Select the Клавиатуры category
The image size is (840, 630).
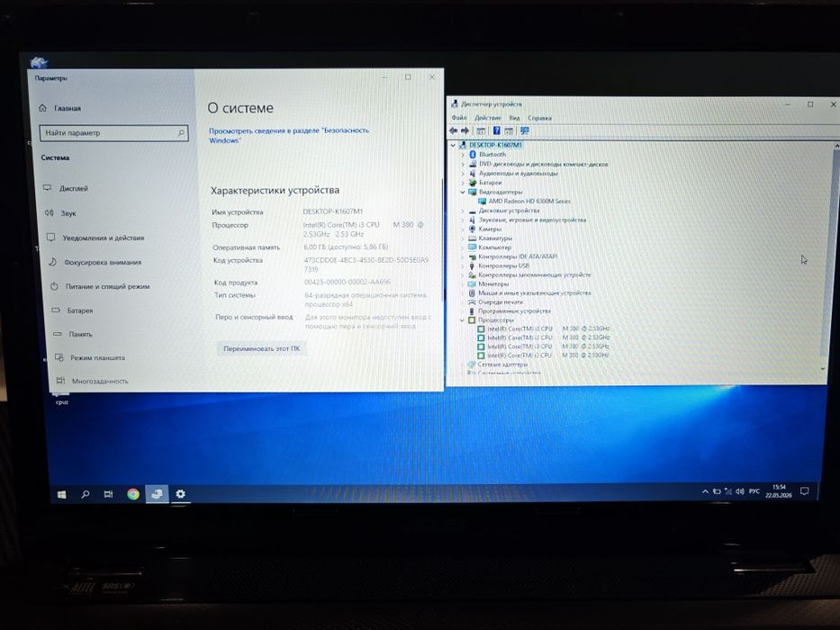coord(495,238)
